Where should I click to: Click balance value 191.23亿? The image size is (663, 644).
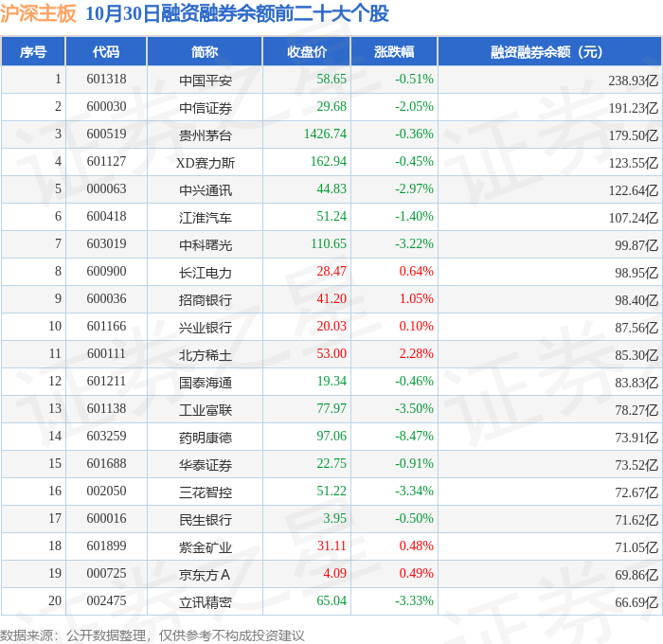point(634,108)
